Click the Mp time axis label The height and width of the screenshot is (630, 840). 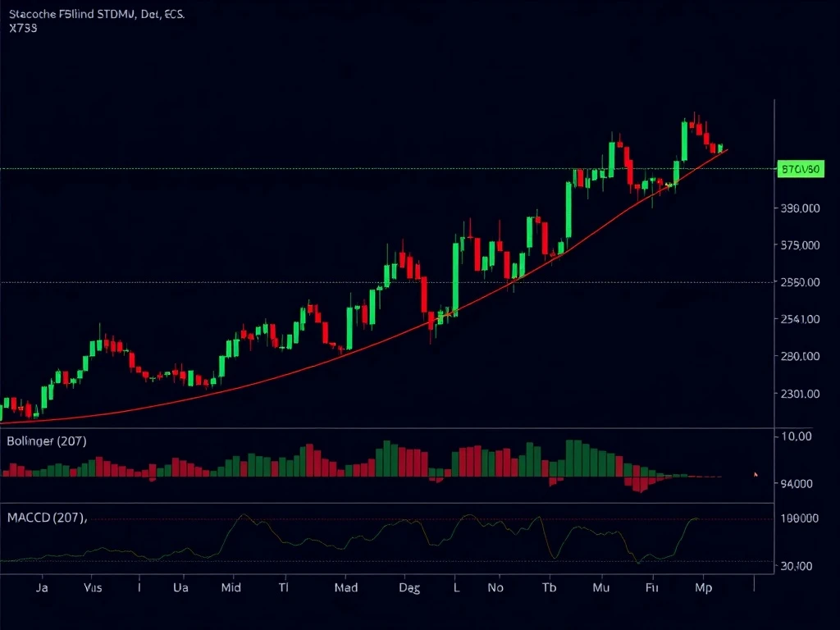[703, 588]
